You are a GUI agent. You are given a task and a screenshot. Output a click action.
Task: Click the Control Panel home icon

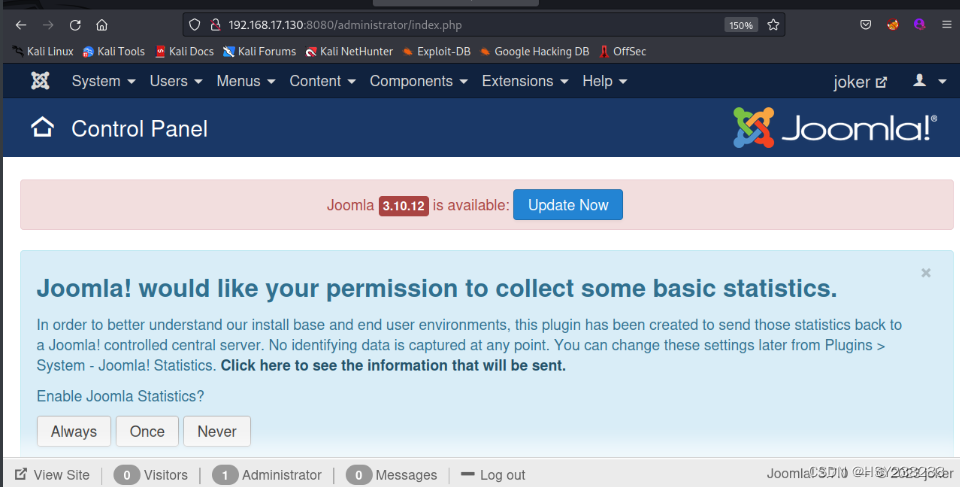click(x=42, y=127)
